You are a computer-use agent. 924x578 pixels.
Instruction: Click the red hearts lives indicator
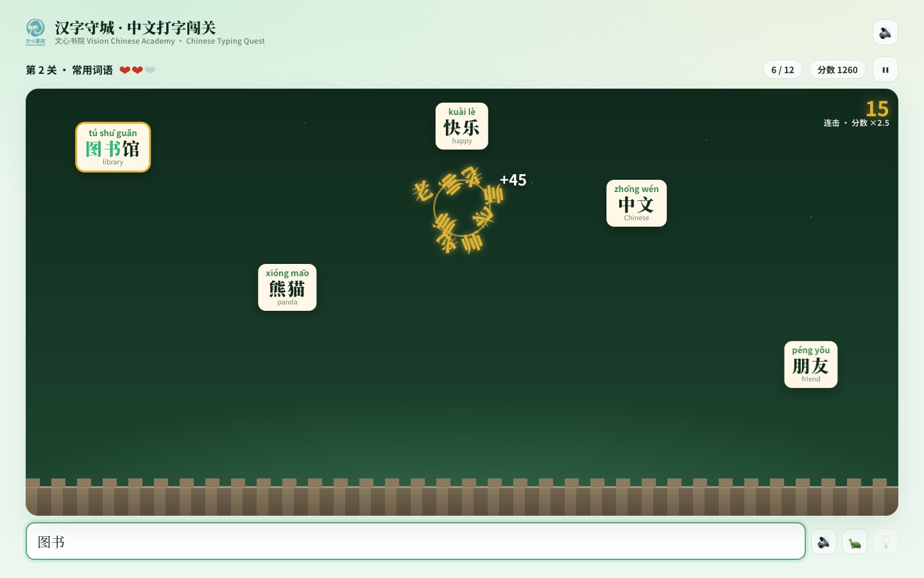click(x=137, y=70)
